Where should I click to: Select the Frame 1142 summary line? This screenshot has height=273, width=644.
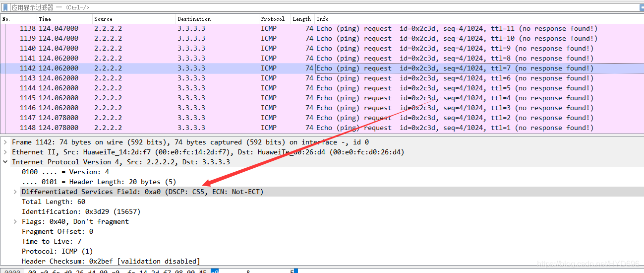[x=190, y=142]
